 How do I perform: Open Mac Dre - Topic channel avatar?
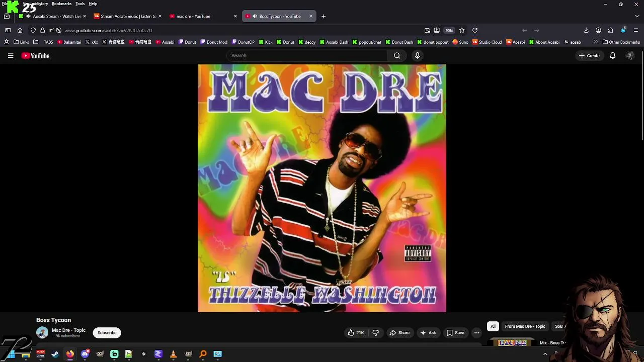[x=42, y=333]
